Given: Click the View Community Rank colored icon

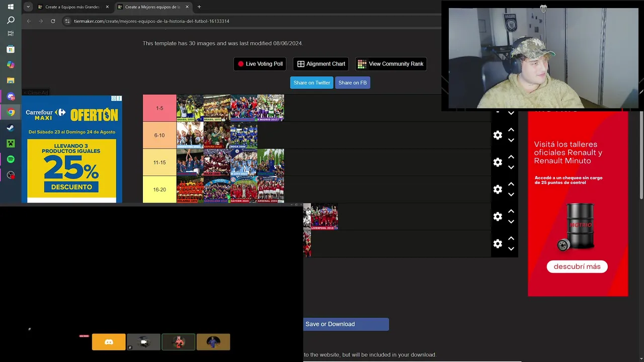Looking at the screenshot, I should [362, 64].
